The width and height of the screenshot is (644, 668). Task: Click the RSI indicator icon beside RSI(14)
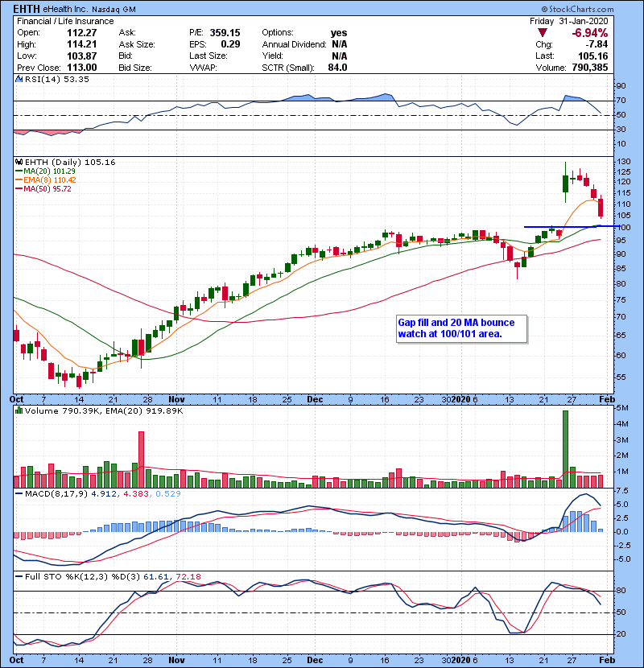pos(19,79)
